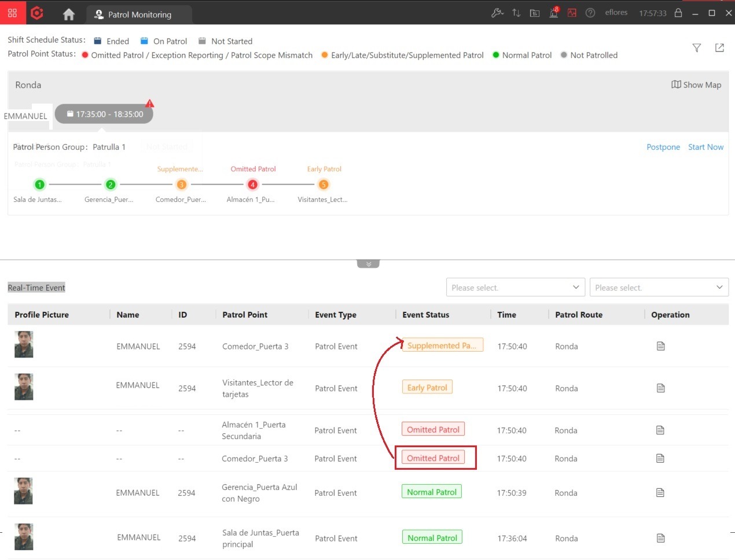
Task: Select patrol point 4 Omitted Patrol marker
Action: 252,185
